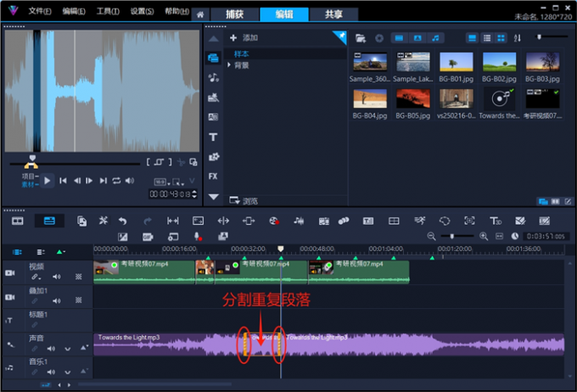
Task: Open the library sort options
Action: pos(518,38)
